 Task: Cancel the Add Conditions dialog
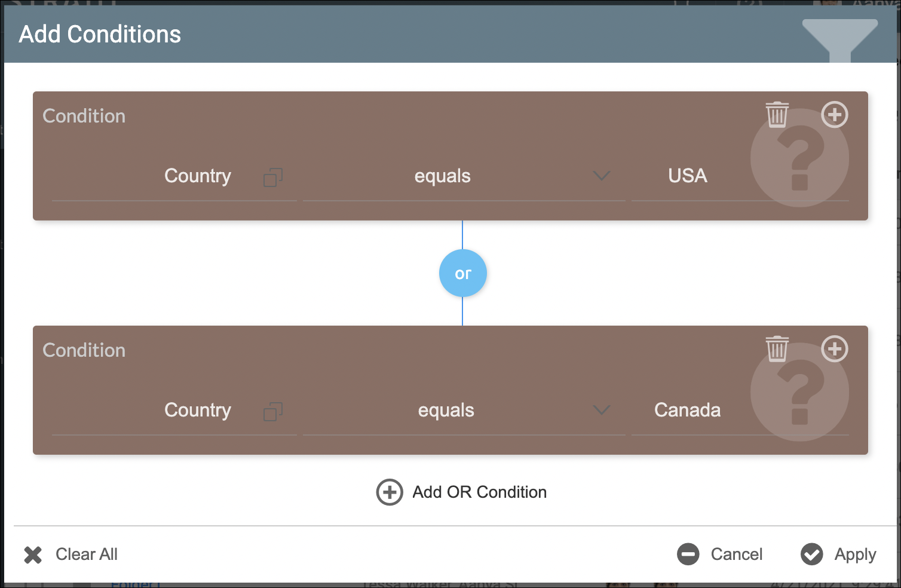[720, 555]
